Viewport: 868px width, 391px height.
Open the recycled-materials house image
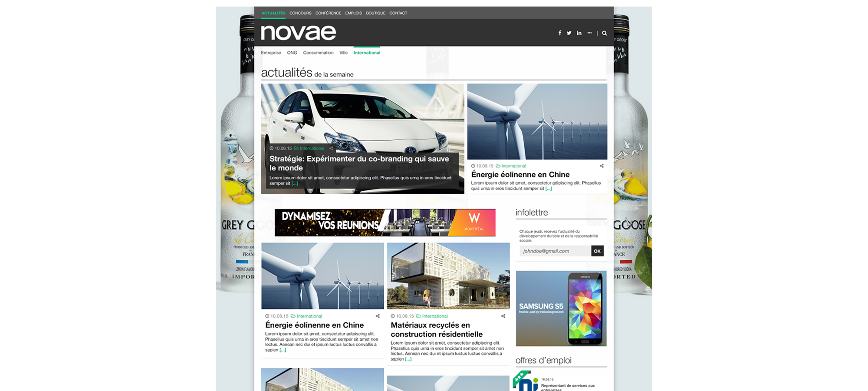(x=448, y=276)
